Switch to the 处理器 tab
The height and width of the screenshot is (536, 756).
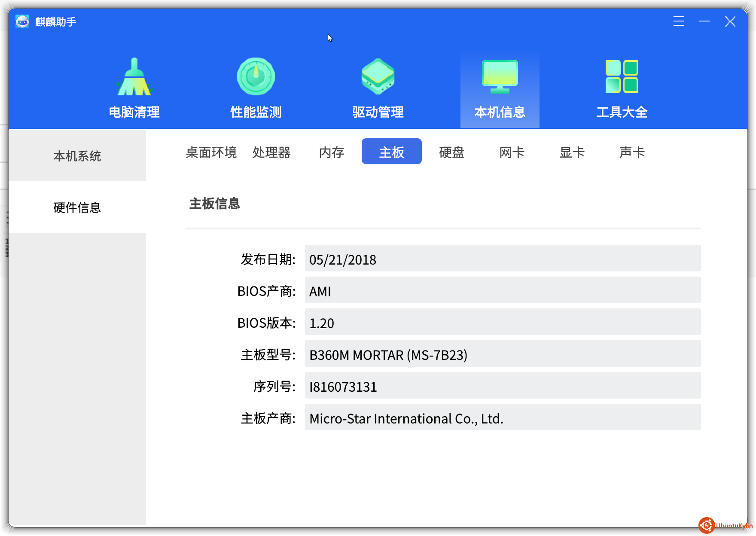271,152
